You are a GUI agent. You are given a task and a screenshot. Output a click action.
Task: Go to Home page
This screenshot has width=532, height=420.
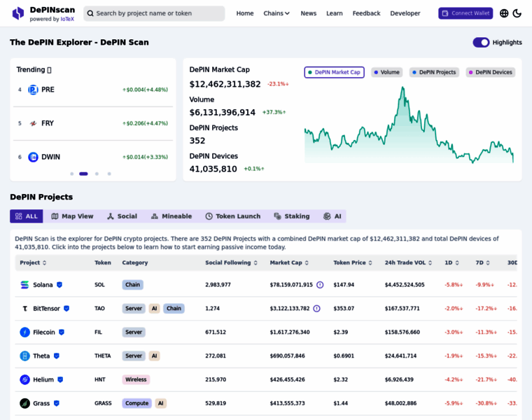pyautogui.click(x=245, y=13)
